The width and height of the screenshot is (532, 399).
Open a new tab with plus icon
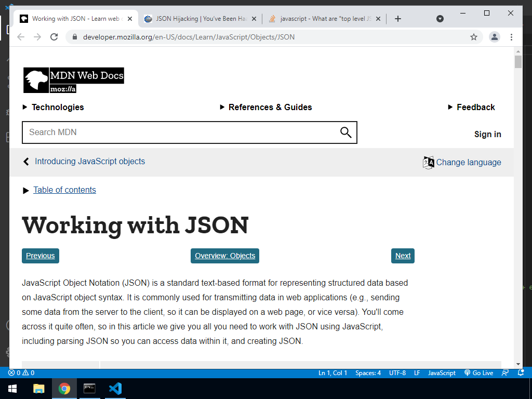398,19
